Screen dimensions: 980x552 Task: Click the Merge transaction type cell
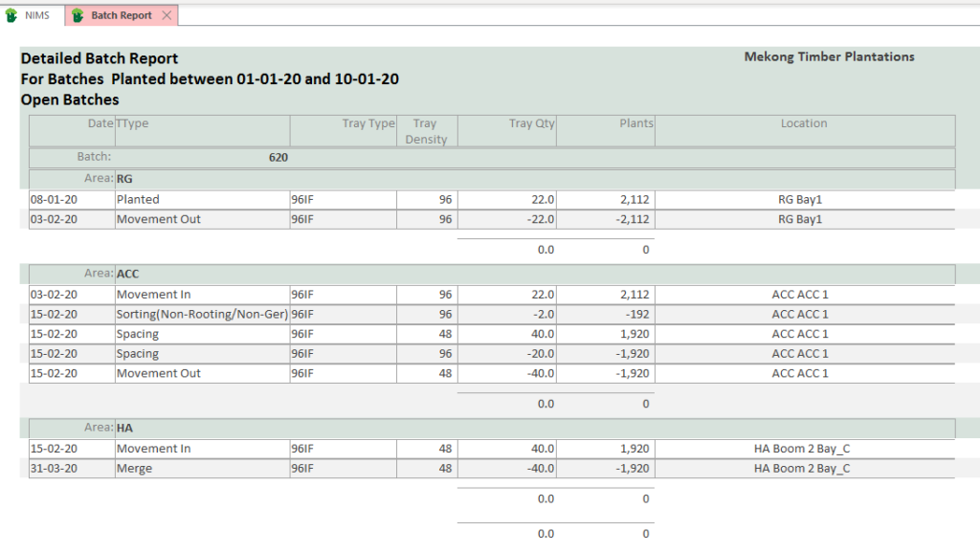(x=134, y=469)
